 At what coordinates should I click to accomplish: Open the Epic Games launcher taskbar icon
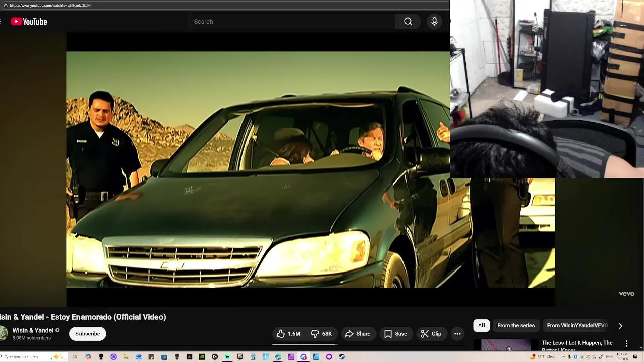pos(240,357)
